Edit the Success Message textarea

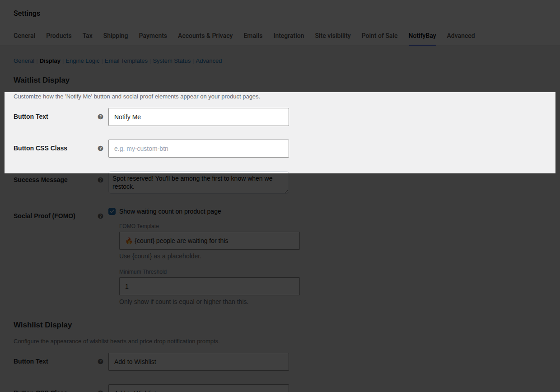(199, 182)
